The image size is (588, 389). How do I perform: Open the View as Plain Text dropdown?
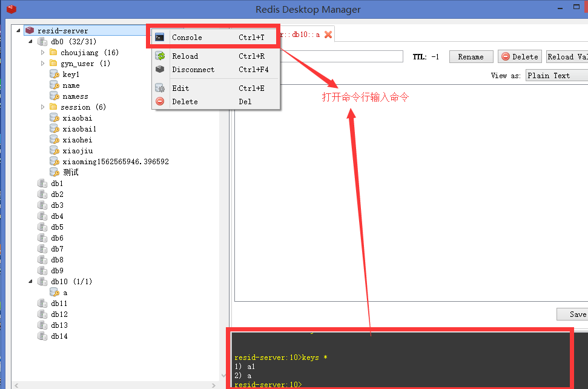pos(557,75)
